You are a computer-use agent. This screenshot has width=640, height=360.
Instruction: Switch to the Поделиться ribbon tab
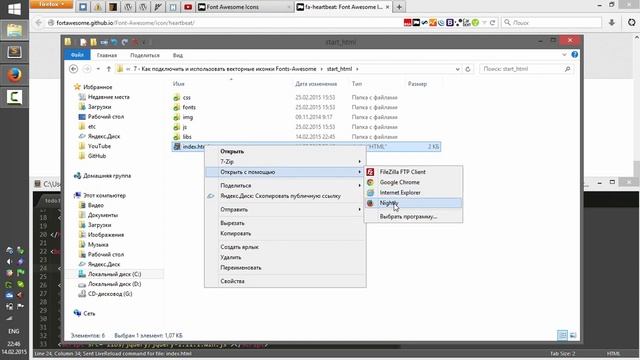tap(145, 55)
